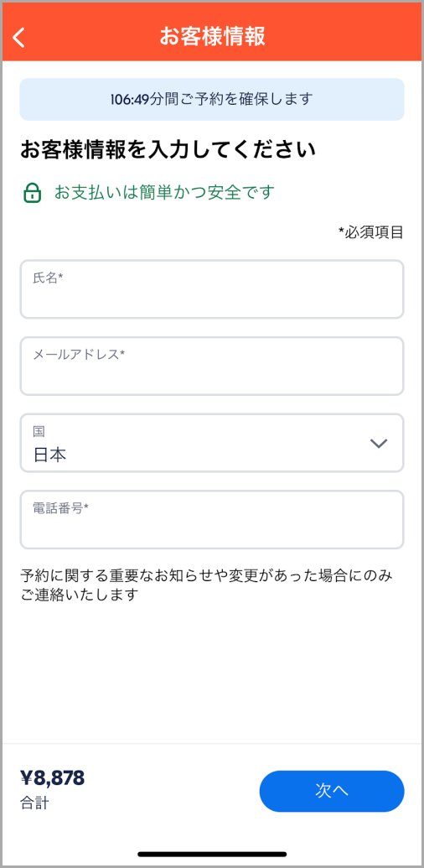The image size is (424, 868).
Task: Select the メールアドレス email field
Action: point(212,366)
